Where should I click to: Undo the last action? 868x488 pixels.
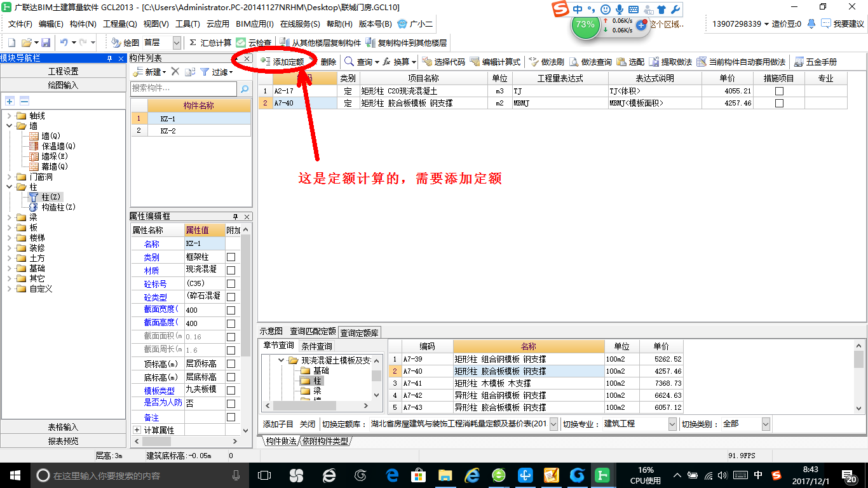point(64,43)
